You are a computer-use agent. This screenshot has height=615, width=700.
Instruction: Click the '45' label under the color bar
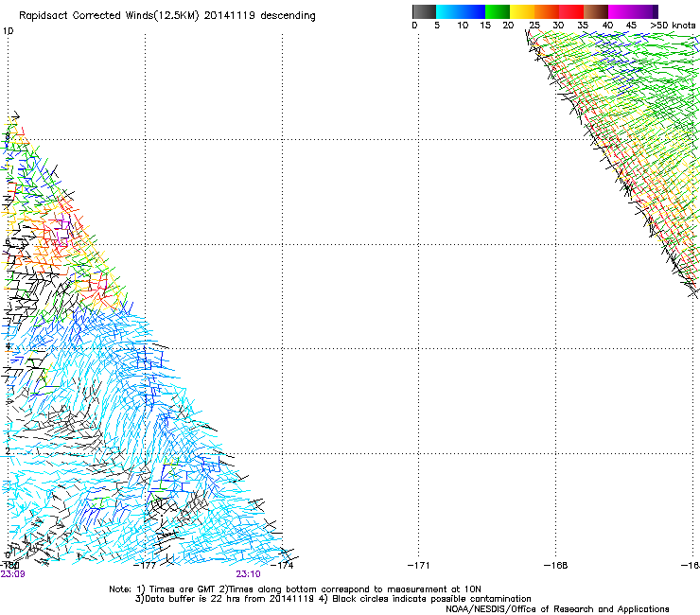pos(631,26)
